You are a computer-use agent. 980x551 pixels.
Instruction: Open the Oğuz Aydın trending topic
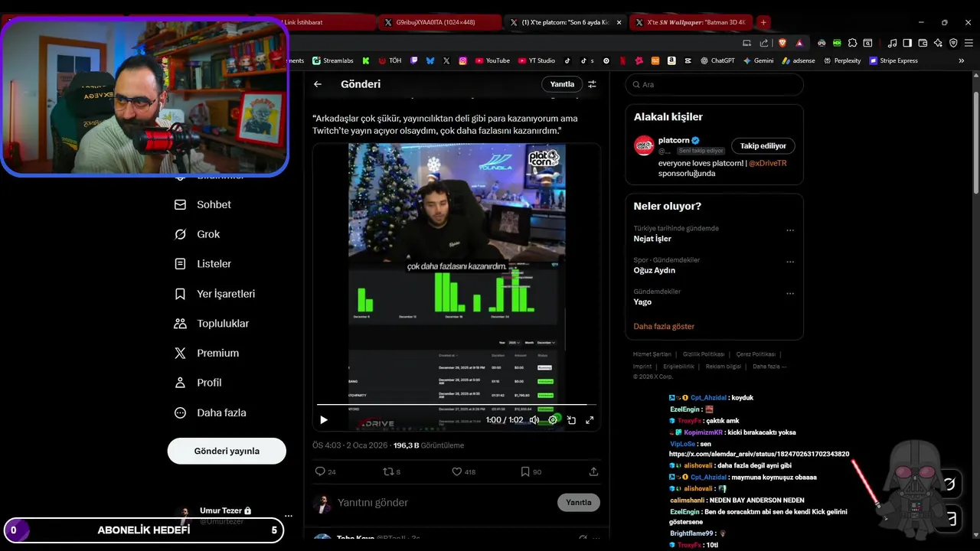pyautogui.click(x=655, y=270)
